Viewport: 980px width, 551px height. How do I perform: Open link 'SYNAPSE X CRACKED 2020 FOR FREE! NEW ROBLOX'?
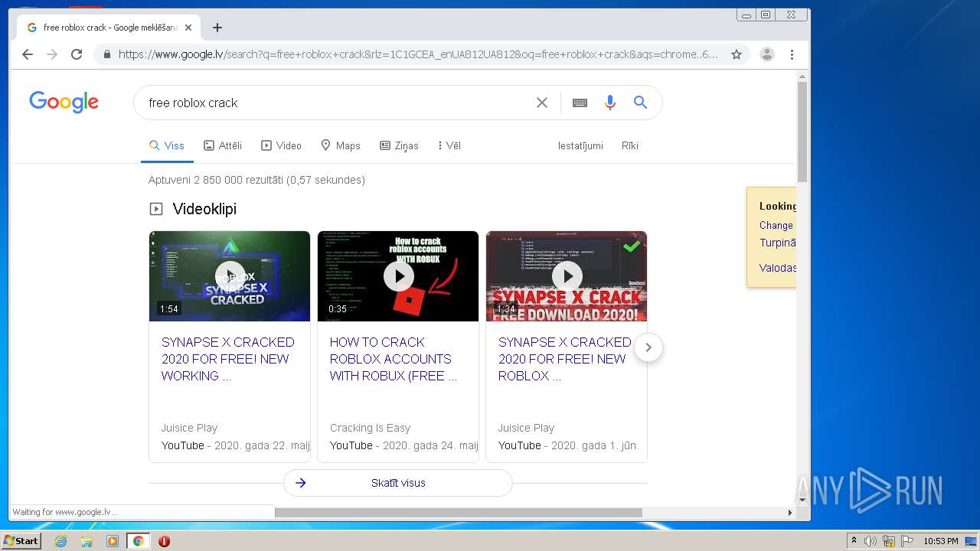(565, 359)
